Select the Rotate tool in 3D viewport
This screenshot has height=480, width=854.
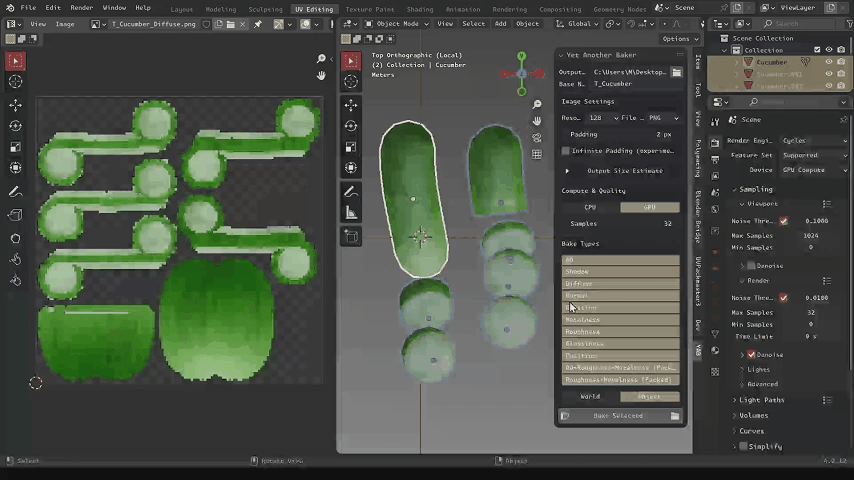point(351,126)
